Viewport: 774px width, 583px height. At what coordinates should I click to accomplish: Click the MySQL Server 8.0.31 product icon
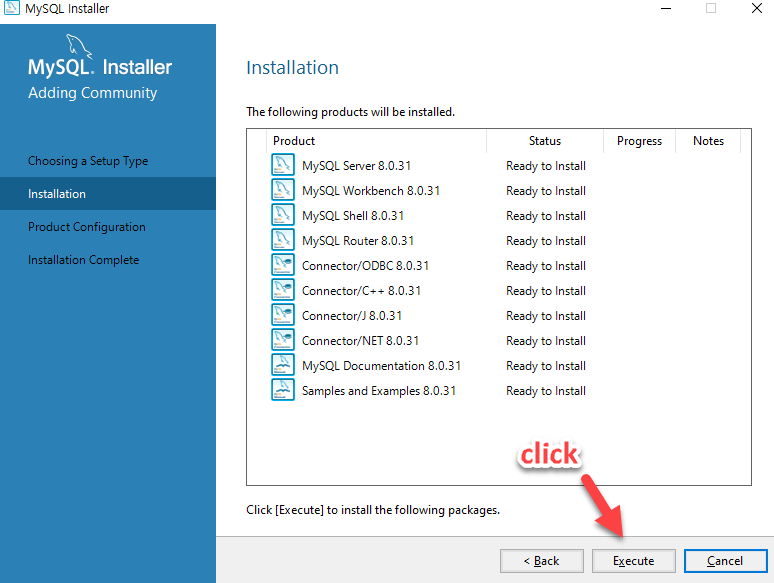click(x=283, y=165)
